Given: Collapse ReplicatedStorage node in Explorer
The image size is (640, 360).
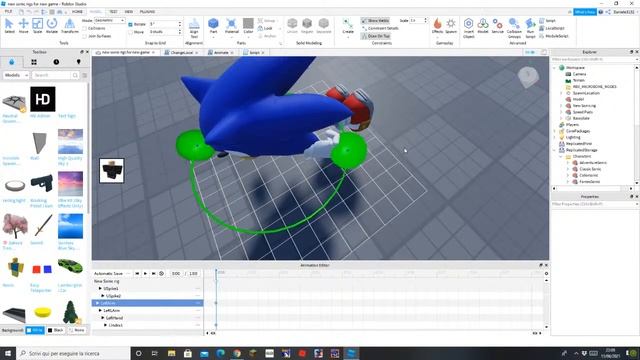Looking at the screenshot, I should pyautogui.click(x=555, y=150).
